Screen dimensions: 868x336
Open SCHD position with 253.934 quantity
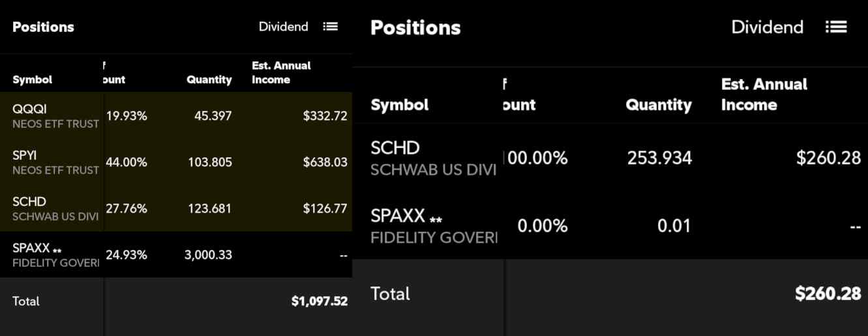(x=610, y=157)
